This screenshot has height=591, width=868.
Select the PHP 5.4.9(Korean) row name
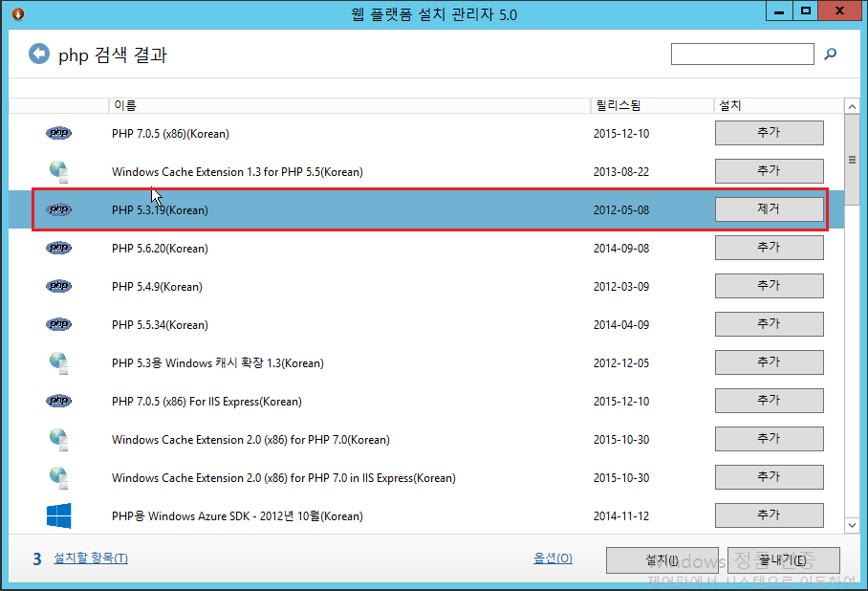tap(157, 286)
